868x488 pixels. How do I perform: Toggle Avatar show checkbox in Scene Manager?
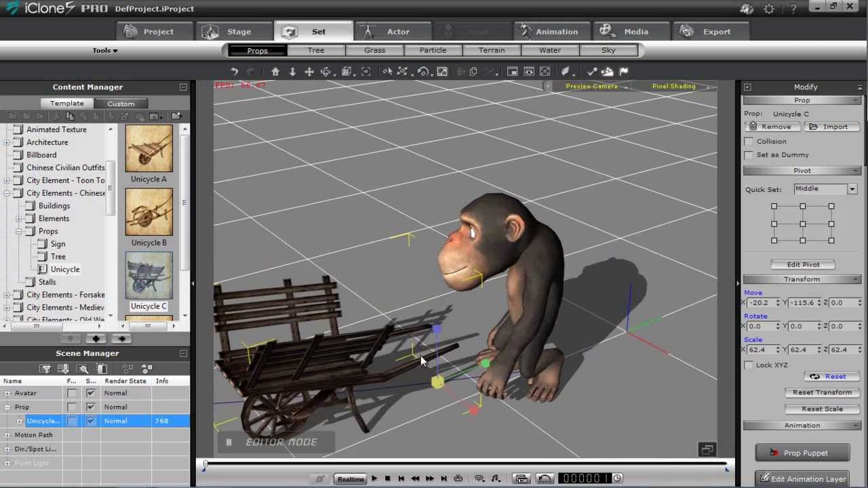click(91, 393)
